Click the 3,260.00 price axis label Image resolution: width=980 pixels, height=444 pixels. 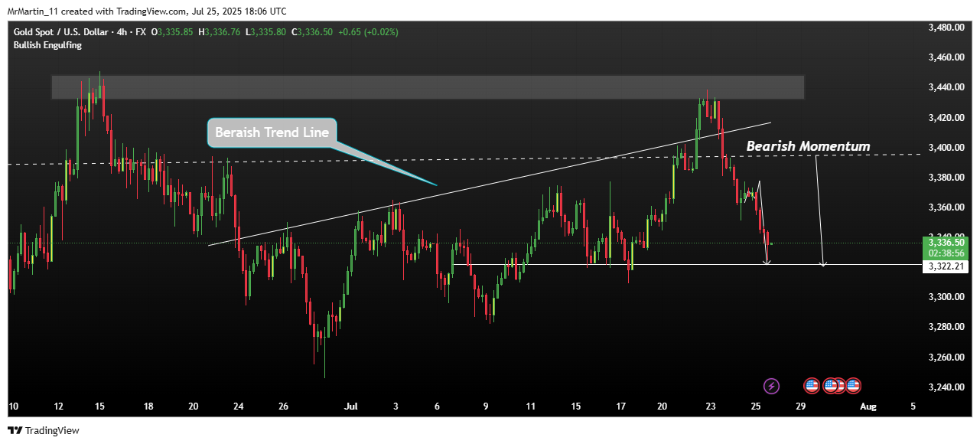click(945, 357)
